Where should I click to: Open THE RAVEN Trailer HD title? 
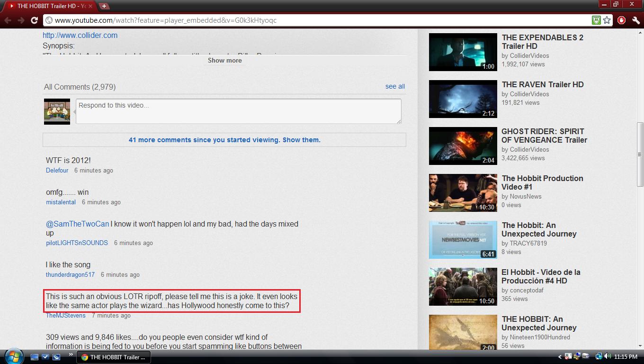[x=543, y=84]
